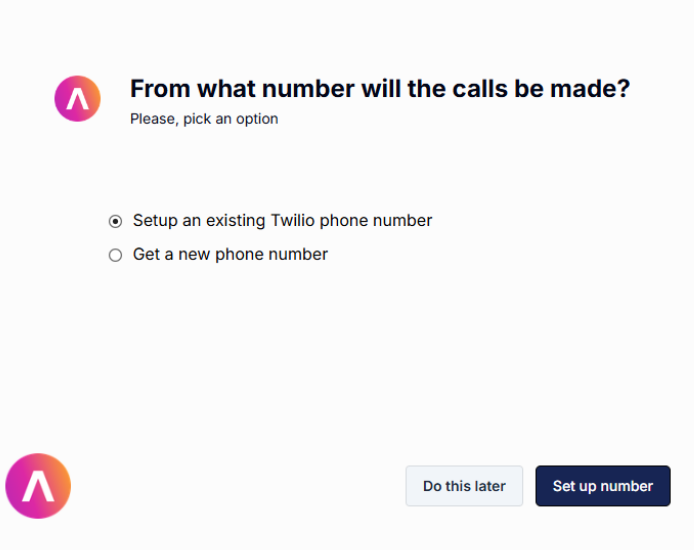The height and width of the screenshot is (550, 694).
Task: Click the Set up number button
Action: click(x=603, y=486)
